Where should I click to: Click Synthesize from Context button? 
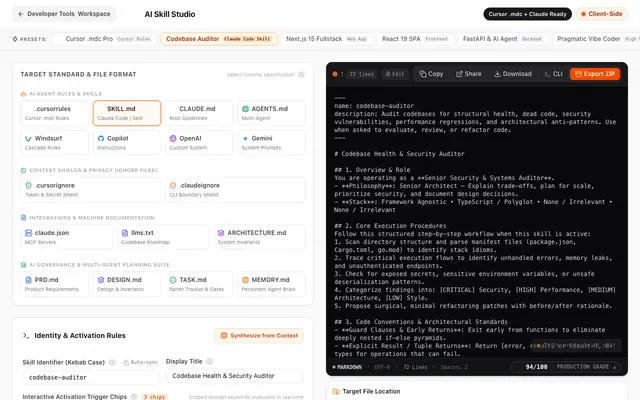point(259,336)
